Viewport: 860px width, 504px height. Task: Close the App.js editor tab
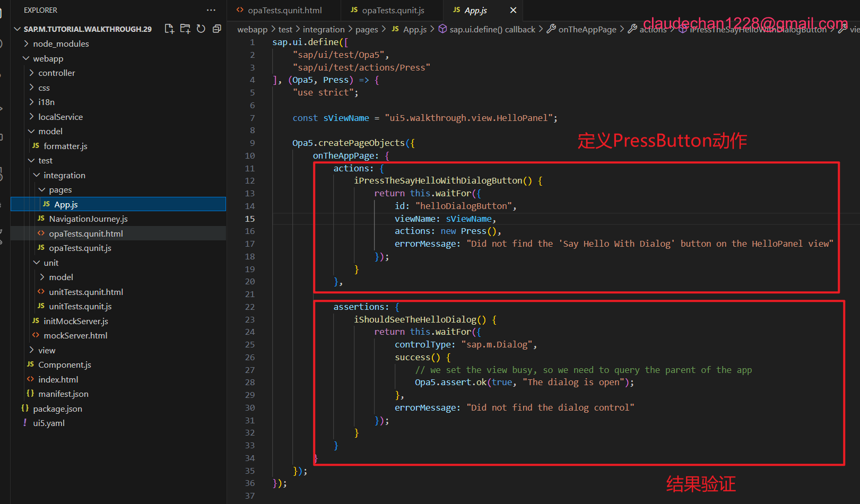(513, 10)
